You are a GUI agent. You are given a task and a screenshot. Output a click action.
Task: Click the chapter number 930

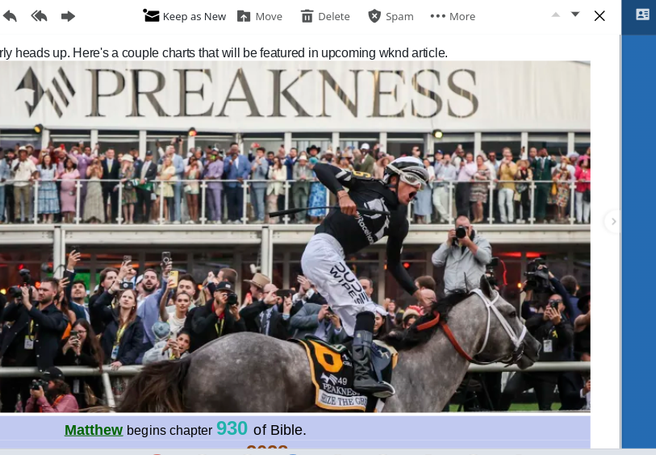coord(232,428)
